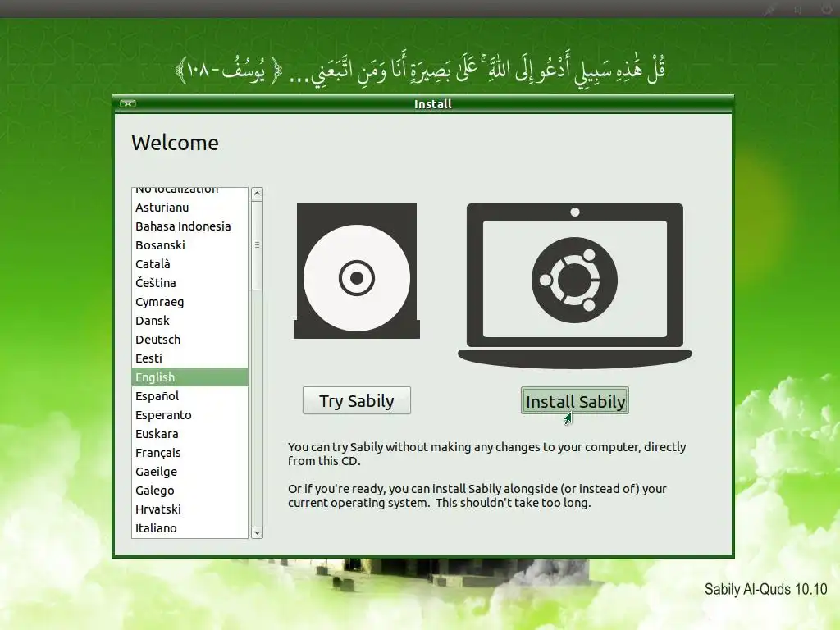Click the volume icon in top panel
The width and height of the screenshot is (840, 630).
coord(797,10)
